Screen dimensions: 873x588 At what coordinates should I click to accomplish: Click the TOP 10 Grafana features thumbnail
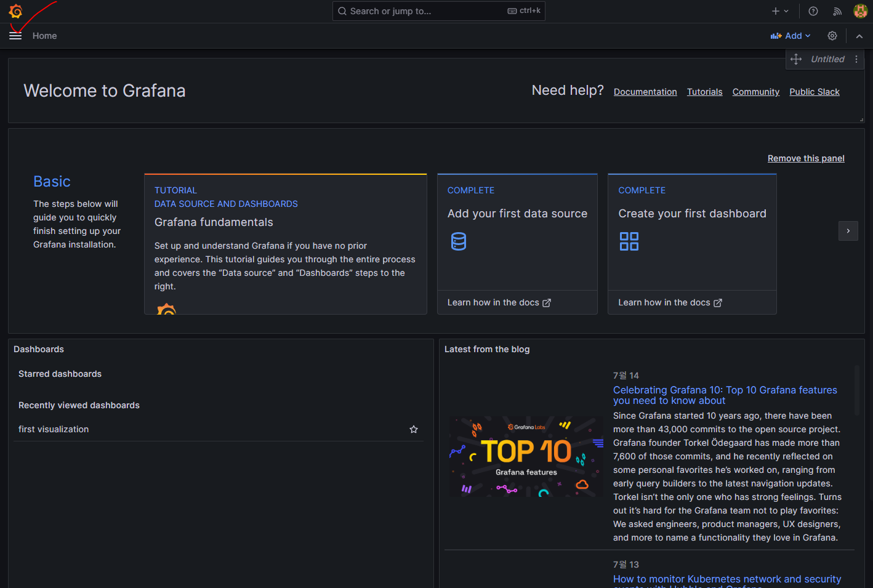point(526,456)
